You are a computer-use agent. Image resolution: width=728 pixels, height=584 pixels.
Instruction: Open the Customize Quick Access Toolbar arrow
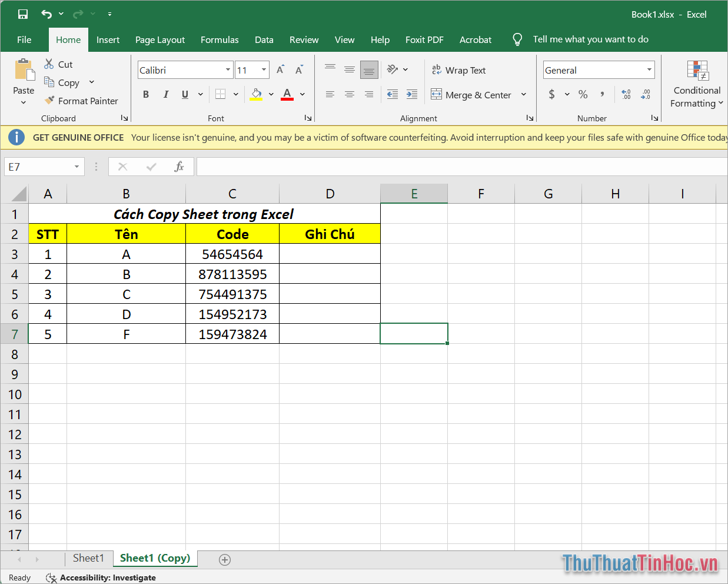click(x=109, y=14)
